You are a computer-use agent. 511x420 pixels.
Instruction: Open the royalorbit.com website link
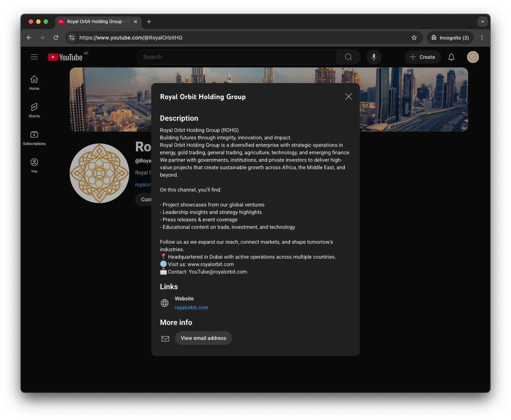pos(191,307)
